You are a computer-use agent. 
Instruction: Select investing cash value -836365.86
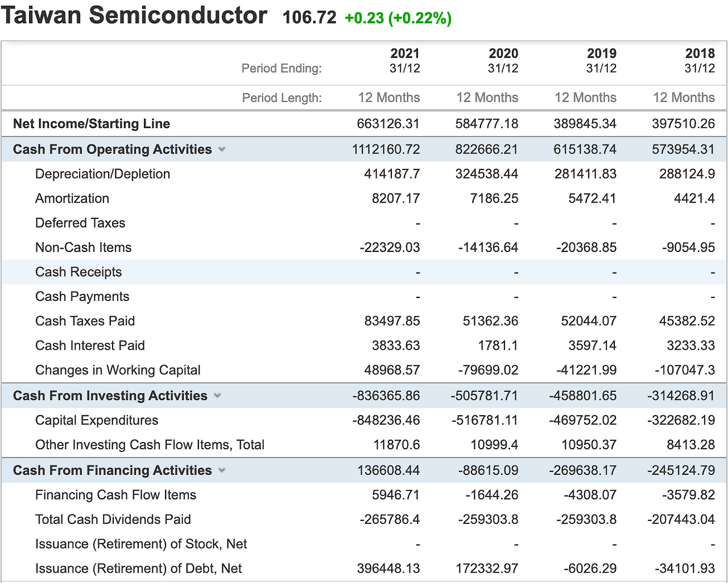pyautogui.click(x=386, y=396)
